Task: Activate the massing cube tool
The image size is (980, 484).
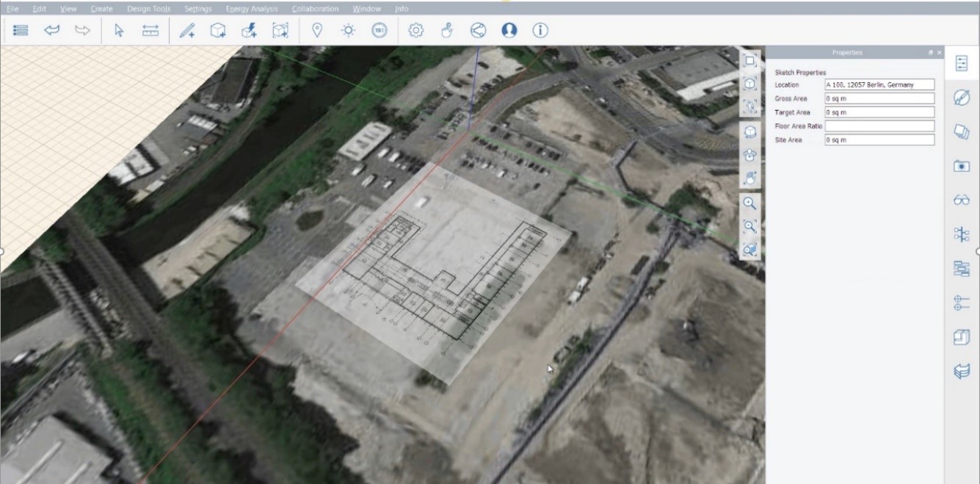Action: [x=217, y=30]
